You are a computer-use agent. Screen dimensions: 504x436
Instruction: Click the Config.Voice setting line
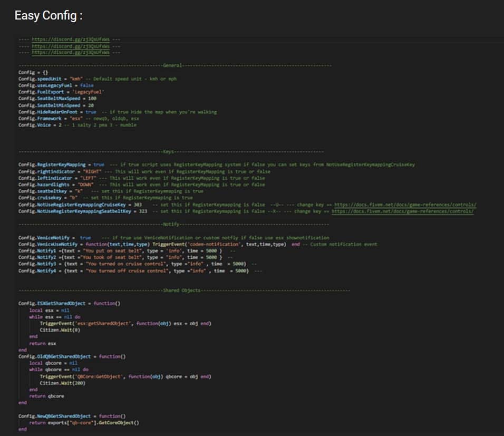(x=40, y=125)
